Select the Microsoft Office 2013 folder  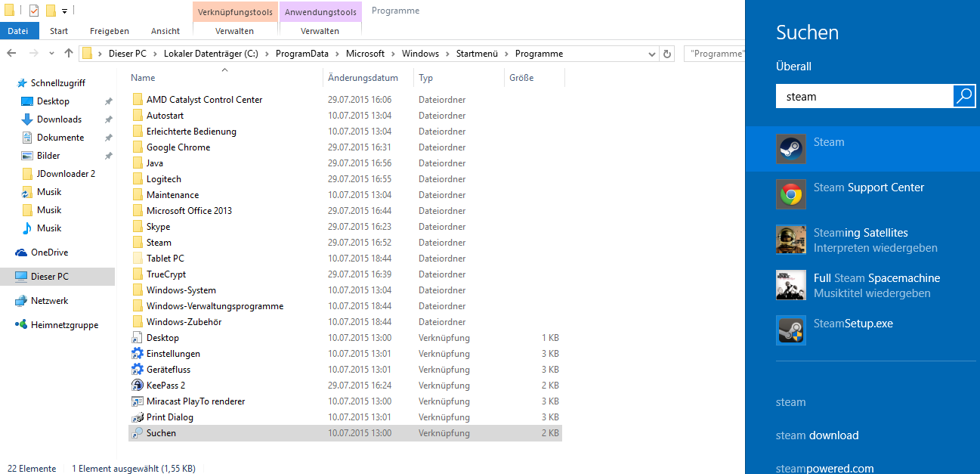click(x=189, y=211)
